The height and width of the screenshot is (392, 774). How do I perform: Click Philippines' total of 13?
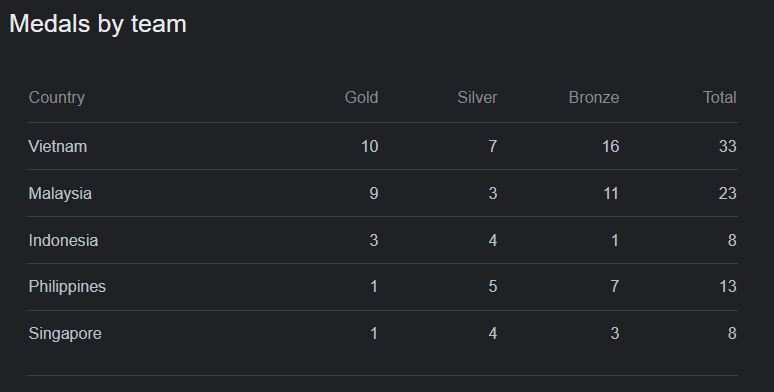(728, 286)
